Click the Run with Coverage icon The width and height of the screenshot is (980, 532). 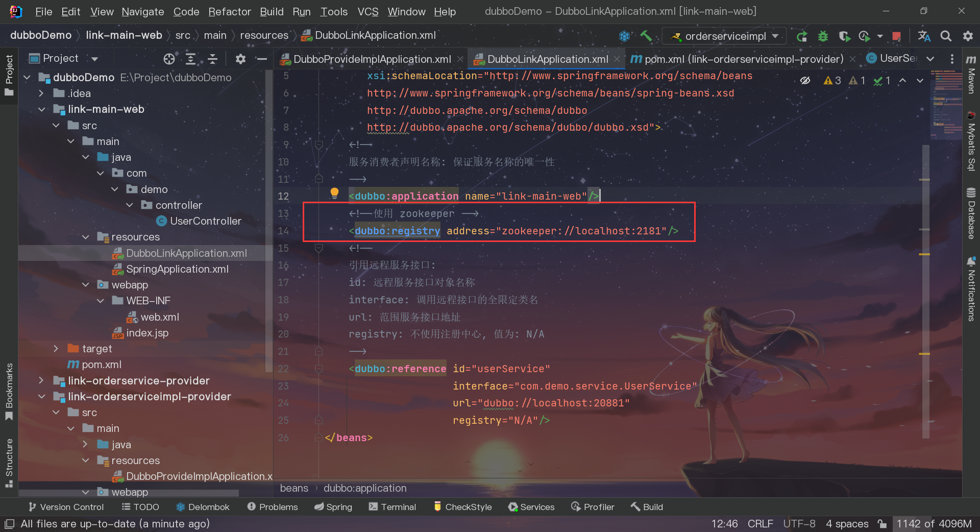pos(844,36)
